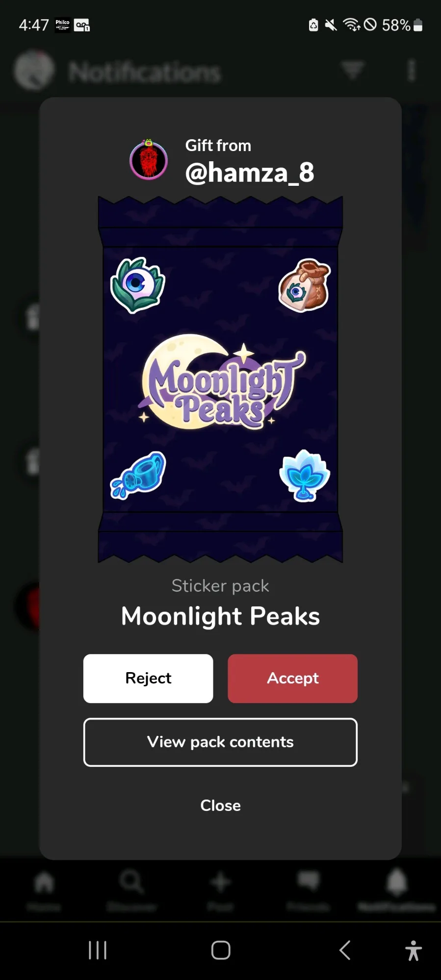Reject the sticker pack gift
Image resolution: width=441 pixels, height=980 pixels.
point(148,678)
